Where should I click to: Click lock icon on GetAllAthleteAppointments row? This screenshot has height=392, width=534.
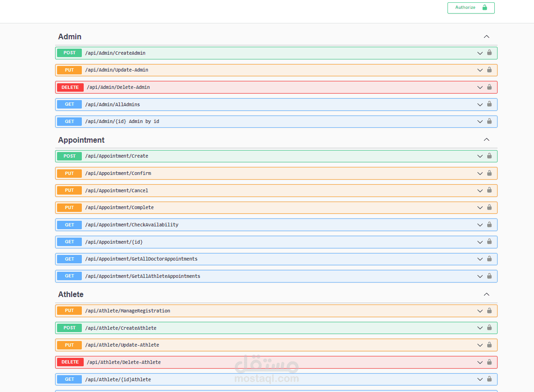click(490, 276)
